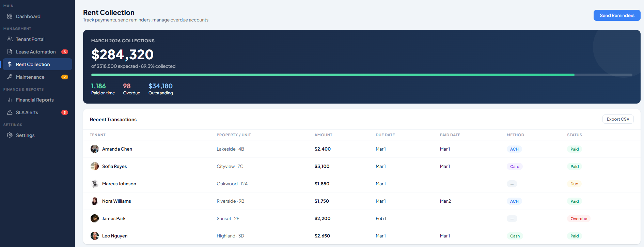
Task: Click the $34,180 Outstanding stat
Action: tap(160, 89)
